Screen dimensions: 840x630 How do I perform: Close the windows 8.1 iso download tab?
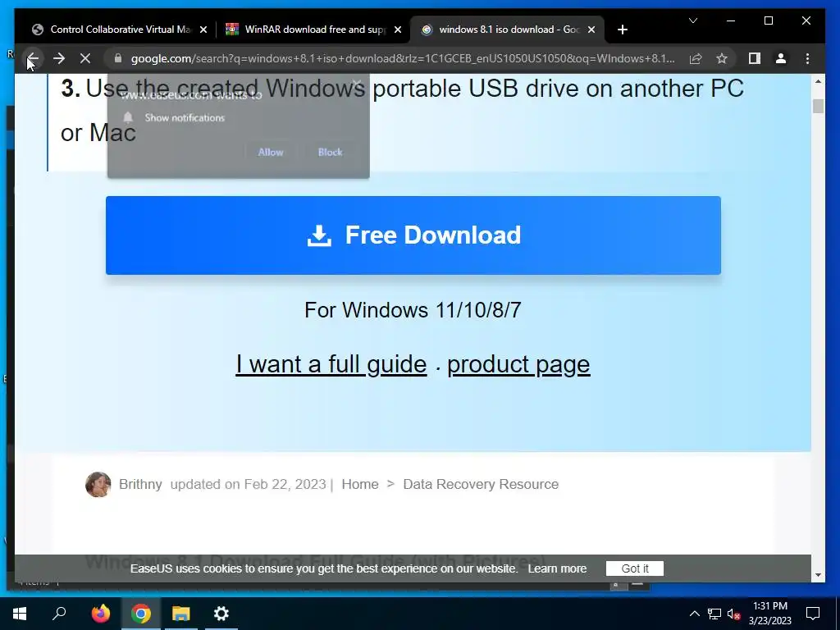click(x=591, y=30)
